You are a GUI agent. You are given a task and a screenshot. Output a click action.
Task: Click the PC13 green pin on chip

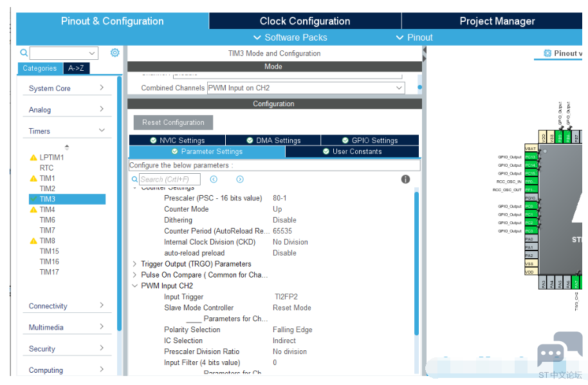pyautogui.click(x=531, y=157)
